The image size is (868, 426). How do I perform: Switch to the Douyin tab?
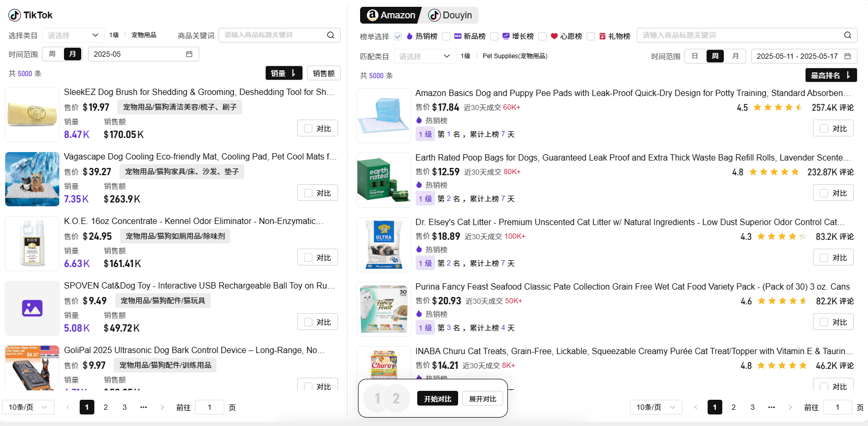450,15
